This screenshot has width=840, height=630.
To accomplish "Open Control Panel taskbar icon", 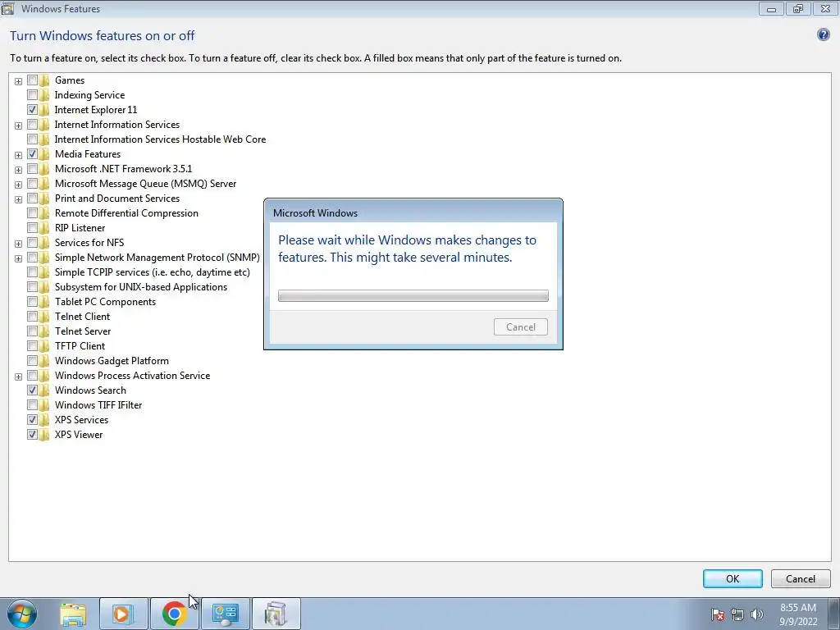I will tap(225, 614).
